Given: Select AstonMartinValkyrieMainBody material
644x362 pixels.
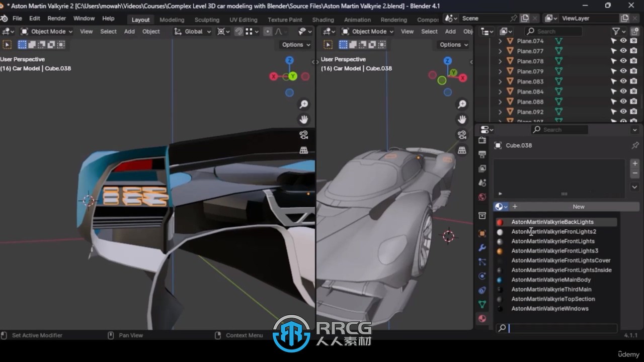Looking at the screenshot, I should [556, 280].
